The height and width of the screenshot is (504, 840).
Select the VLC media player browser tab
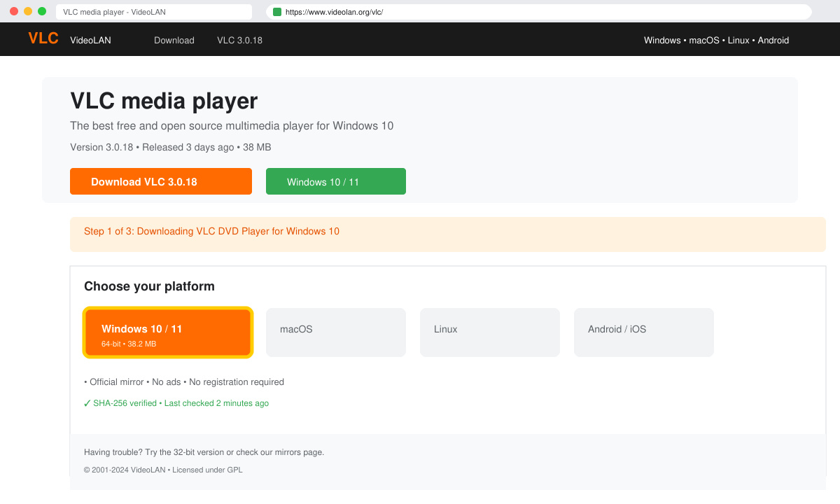pos(154,12)
